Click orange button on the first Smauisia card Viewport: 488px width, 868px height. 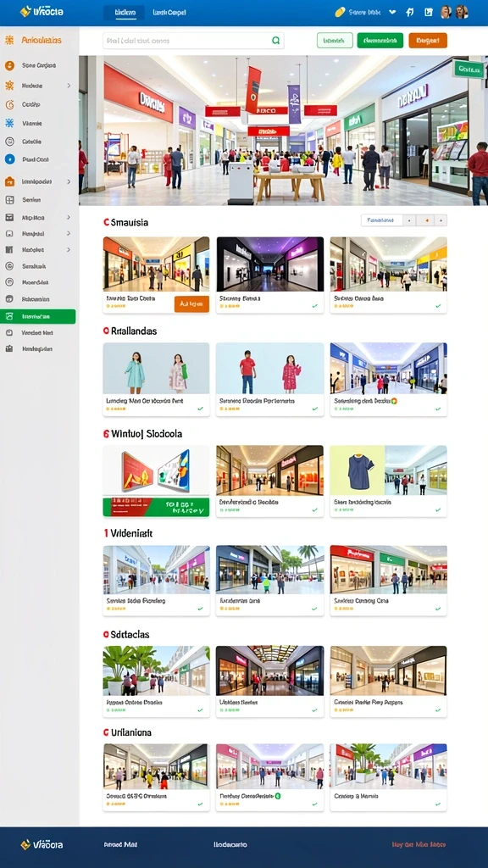tap(191, 304)
